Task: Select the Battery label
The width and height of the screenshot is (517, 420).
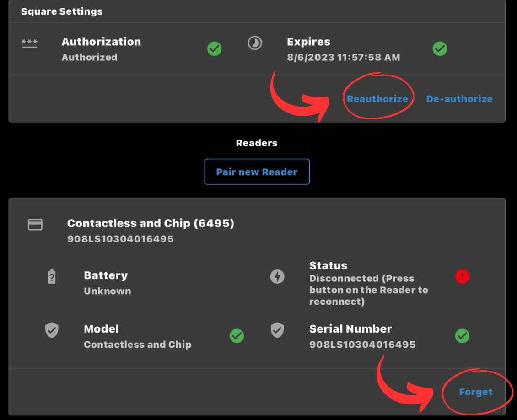Action: pos(106,275)
